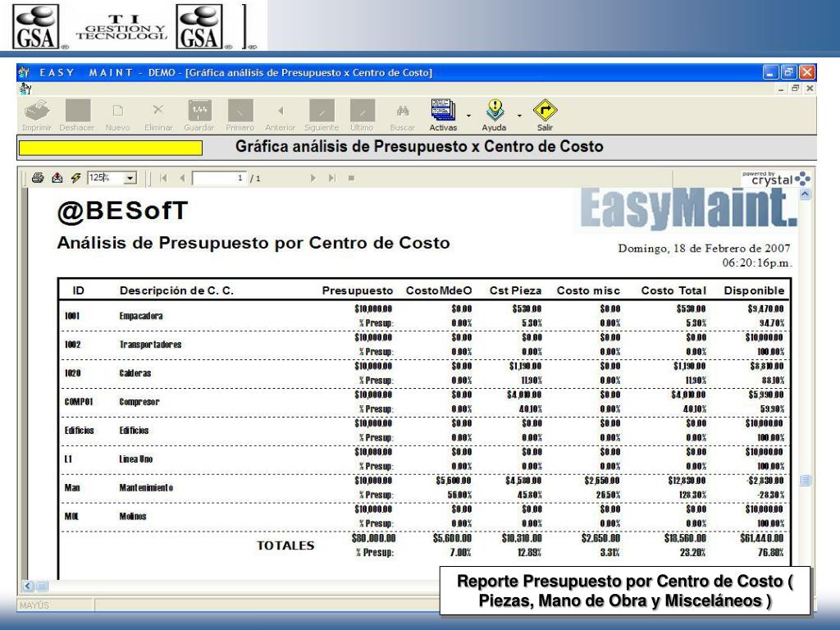This screenshot has width=840, height=630.
Task: Click the page number input field
Action: [x=219, y=178]
